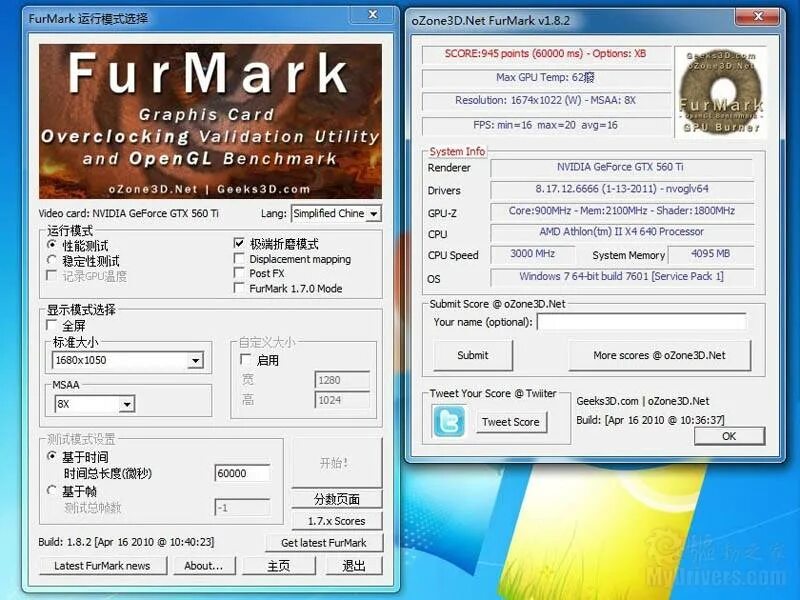Close the FurMark 运行模式选择 window

pyautogui.click(x=373, y=15)
